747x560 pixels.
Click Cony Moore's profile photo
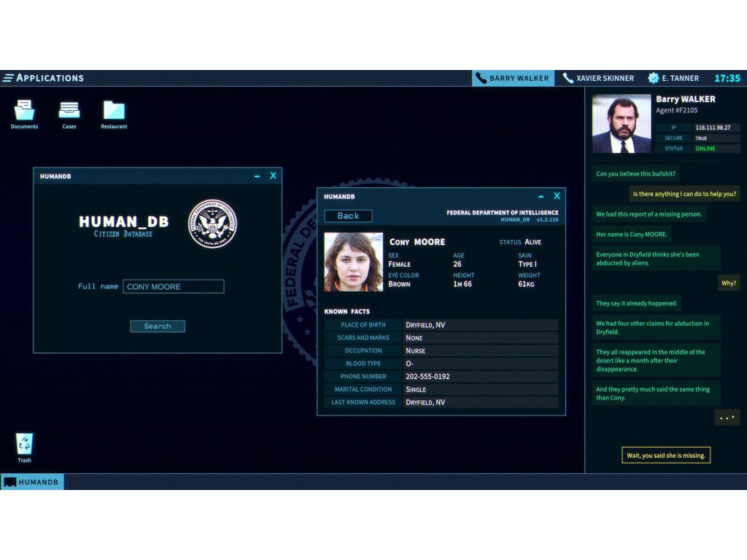353,262
